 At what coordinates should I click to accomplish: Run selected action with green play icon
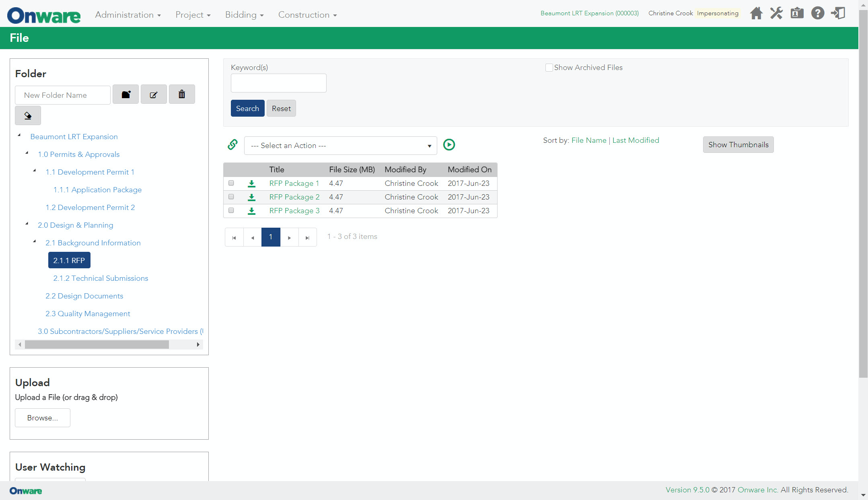pos(449,144)
